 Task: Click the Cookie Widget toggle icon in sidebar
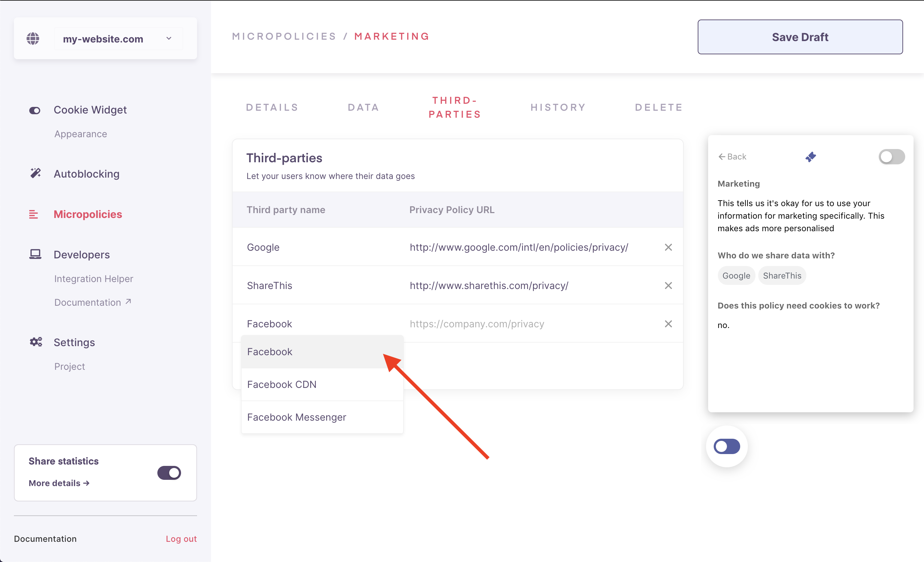point(35,110)
